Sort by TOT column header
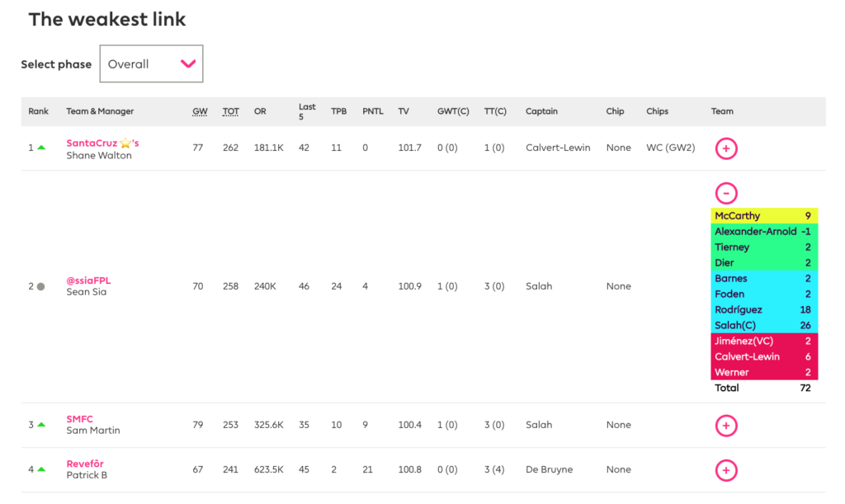The image size is (845, 504). tap(230, 111)
